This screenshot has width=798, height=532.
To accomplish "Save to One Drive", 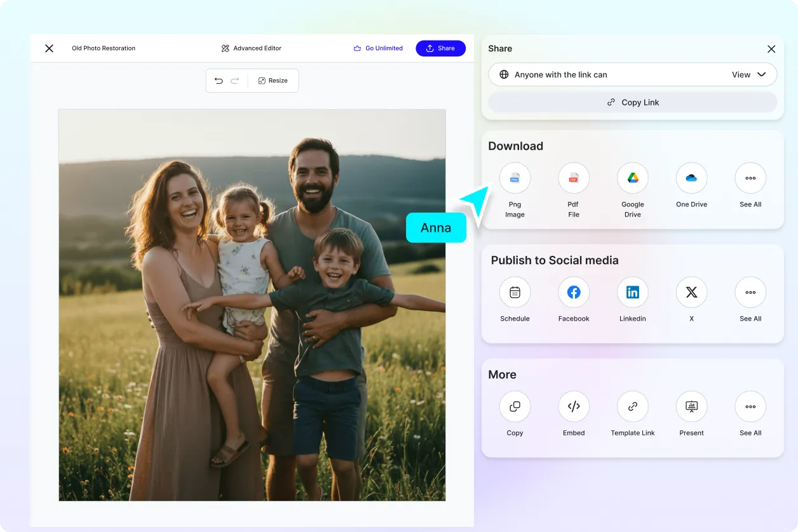I will (691, 178).
